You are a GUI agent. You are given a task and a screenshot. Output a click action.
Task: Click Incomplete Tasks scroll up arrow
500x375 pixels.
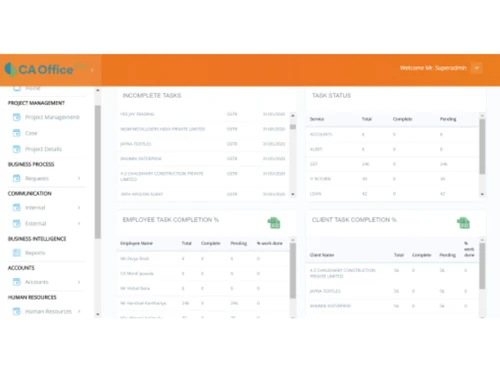click(293, 115)
